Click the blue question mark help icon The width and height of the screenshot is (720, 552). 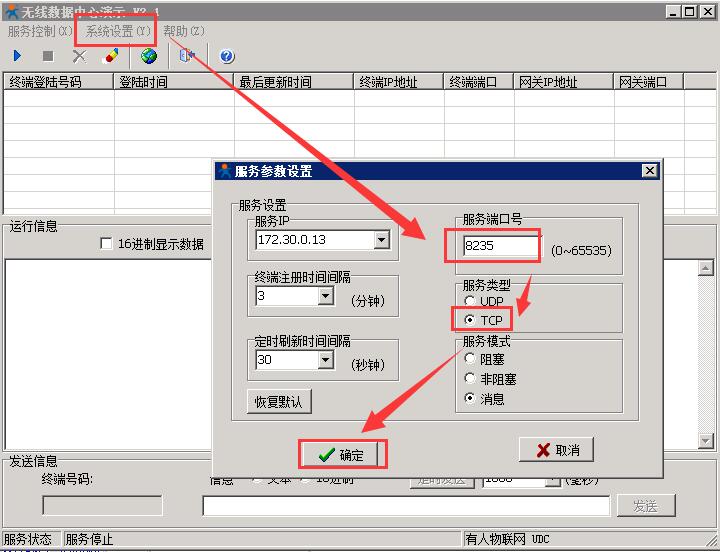pos(227,56)
